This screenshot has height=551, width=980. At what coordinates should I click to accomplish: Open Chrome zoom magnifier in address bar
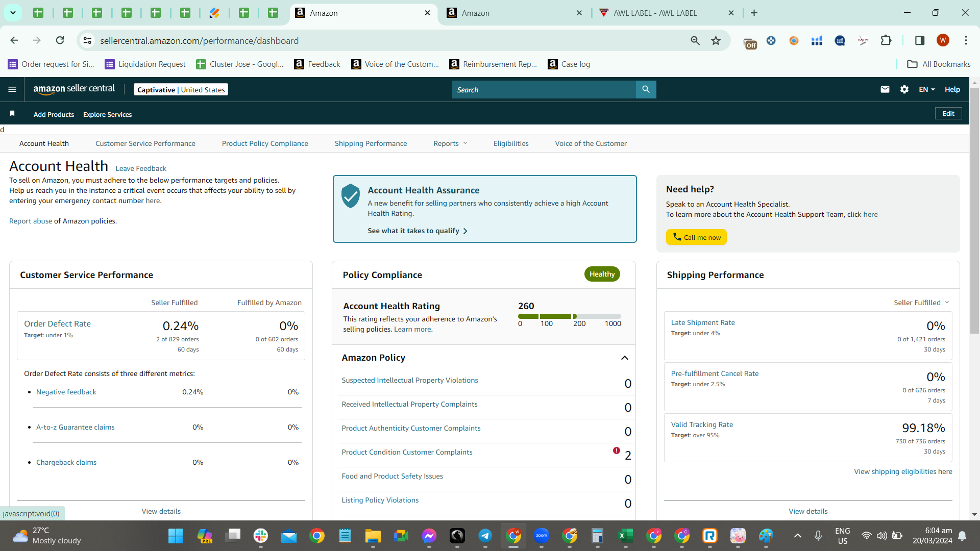click(695, 40)
